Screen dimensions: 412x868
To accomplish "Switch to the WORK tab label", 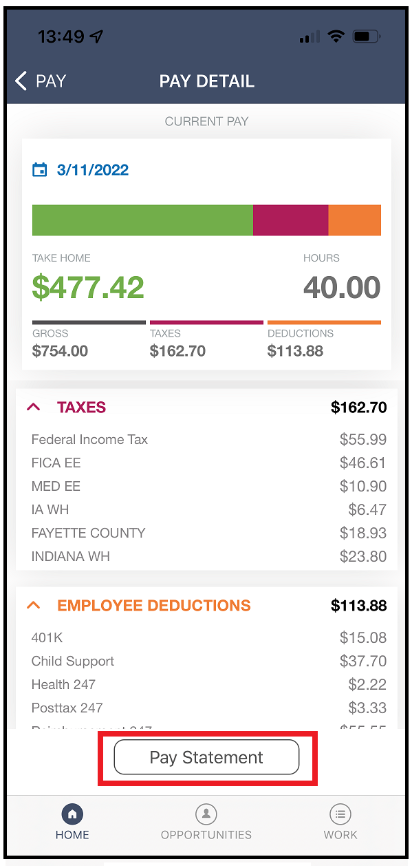I will (340, 835).
